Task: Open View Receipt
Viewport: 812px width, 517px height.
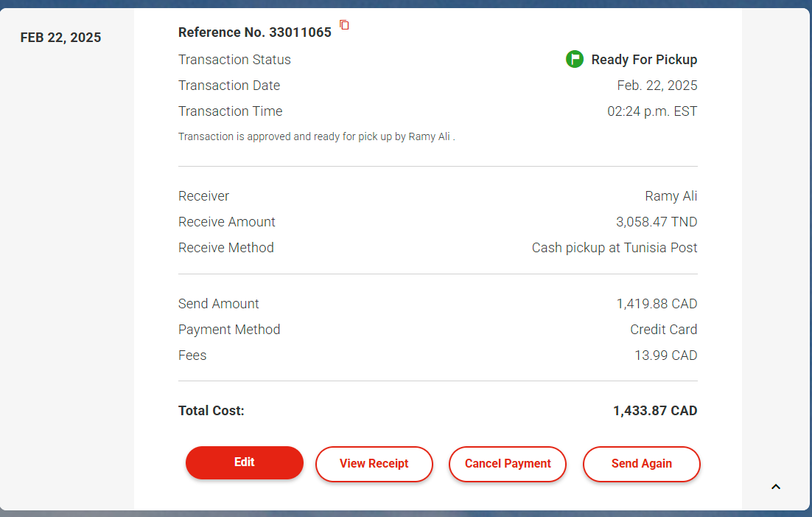Action: (374, 464)
